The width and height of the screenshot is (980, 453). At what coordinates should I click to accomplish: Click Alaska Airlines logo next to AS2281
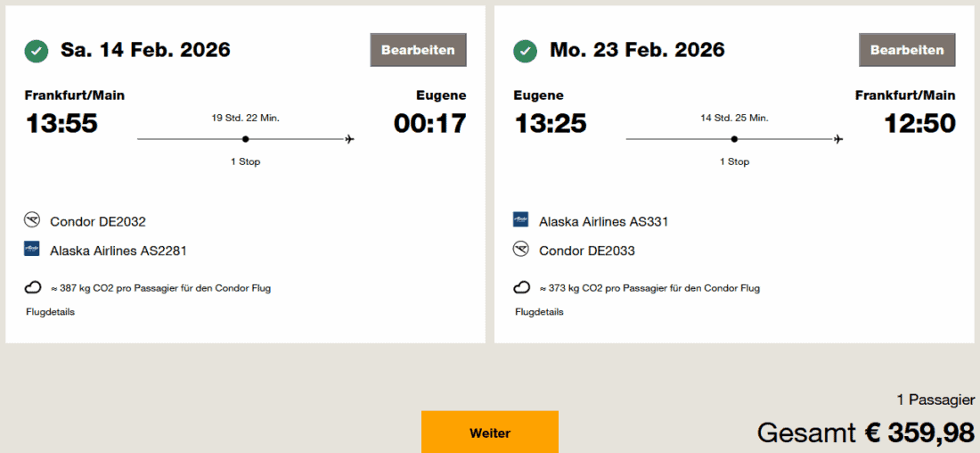tap(32, 250)
